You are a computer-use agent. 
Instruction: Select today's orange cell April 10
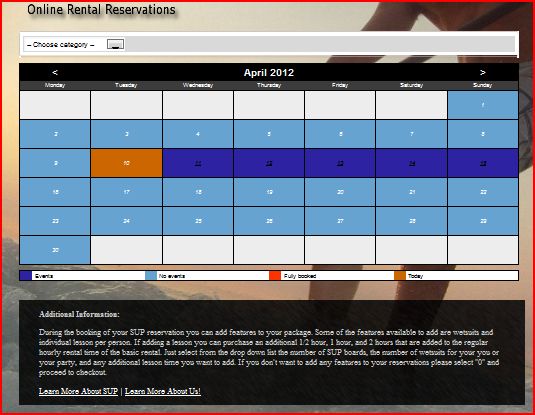(127, 163)
